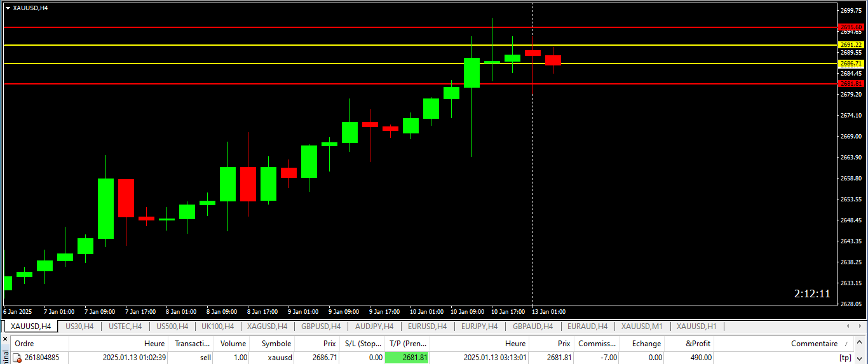
Task: Activate the EURAUD,H4 chart tab
Action: (587, 327)
